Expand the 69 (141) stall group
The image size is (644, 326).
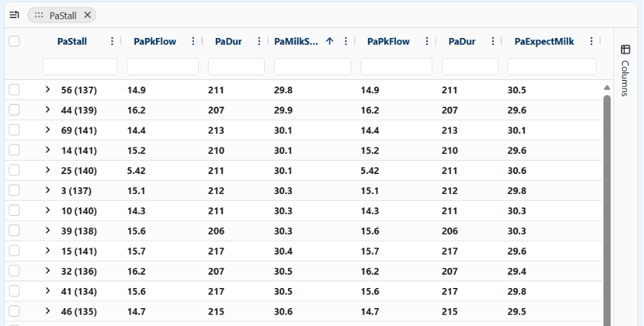[47, 130]
